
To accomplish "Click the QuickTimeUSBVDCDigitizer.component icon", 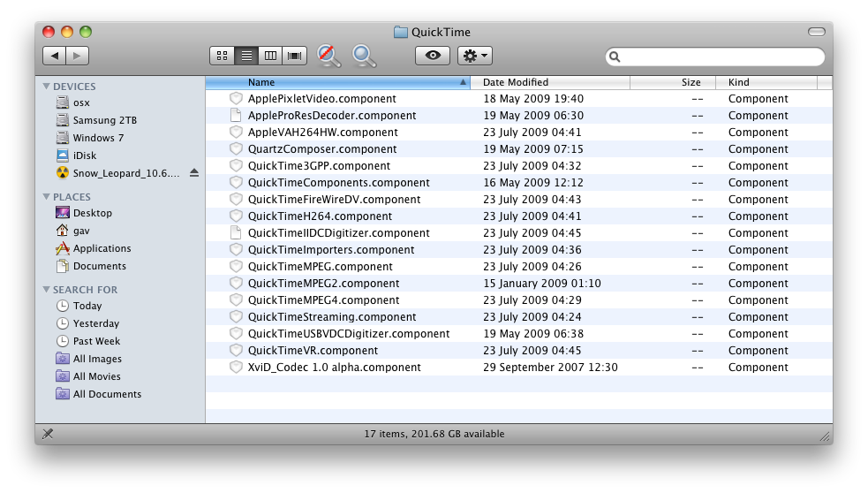I will 236,333.
